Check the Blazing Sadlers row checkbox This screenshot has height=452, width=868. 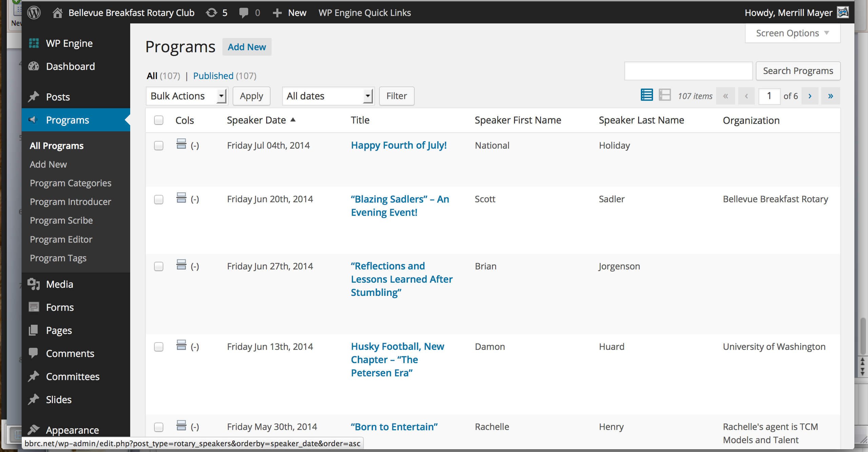pyautogui.click(x=158, y=199)
